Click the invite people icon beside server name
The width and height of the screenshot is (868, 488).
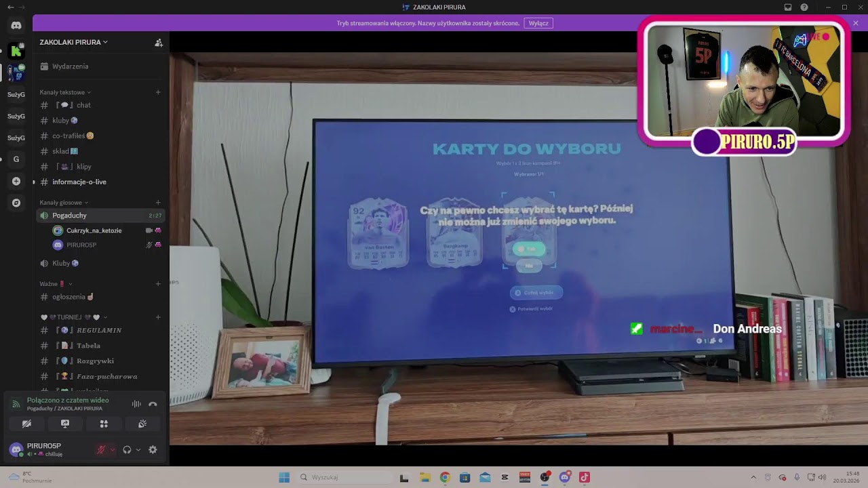tap(159, 42)
